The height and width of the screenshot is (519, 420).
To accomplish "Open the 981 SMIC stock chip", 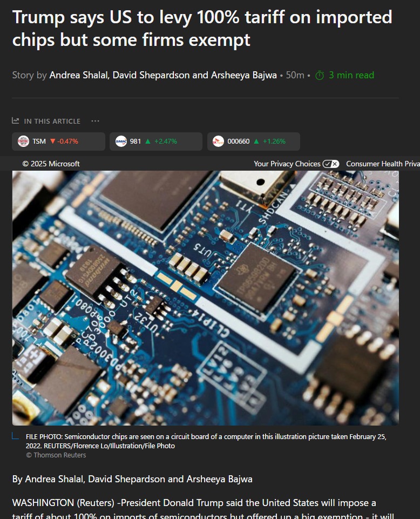I will (156, 141).
